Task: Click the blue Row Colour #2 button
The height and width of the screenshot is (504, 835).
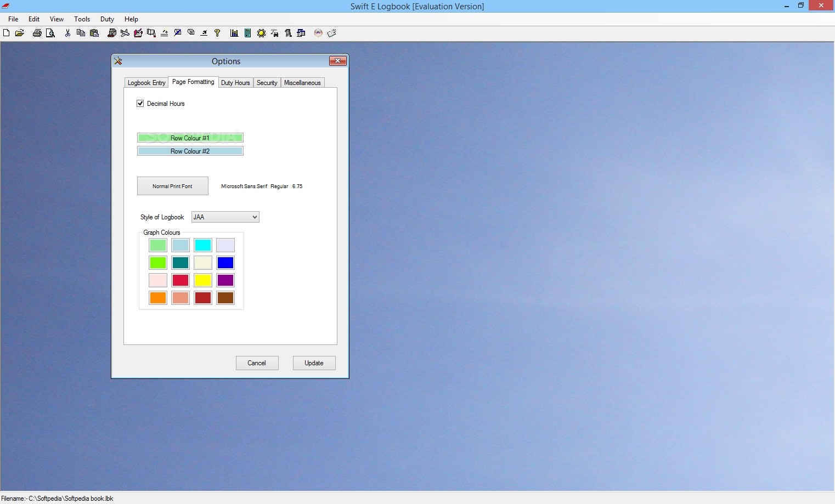Action: coord(190,151)
